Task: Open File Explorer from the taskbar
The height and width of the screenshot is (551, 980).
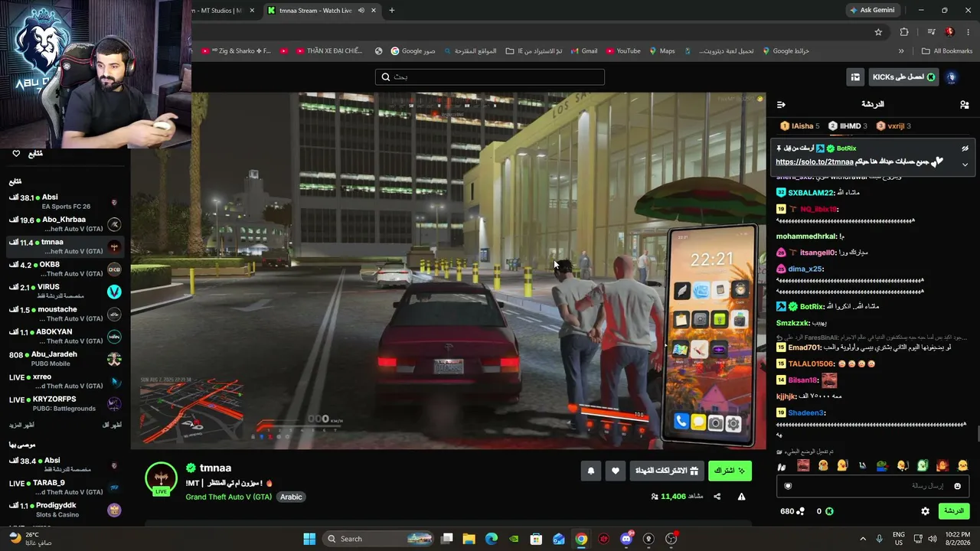Action: [x=469, y=539]
